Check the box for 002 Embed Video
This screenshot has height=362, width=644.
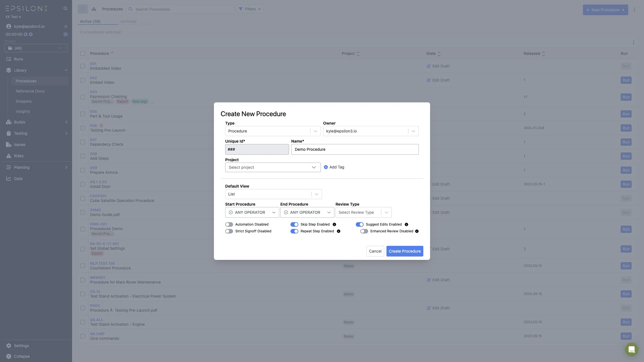coord(83,80)
